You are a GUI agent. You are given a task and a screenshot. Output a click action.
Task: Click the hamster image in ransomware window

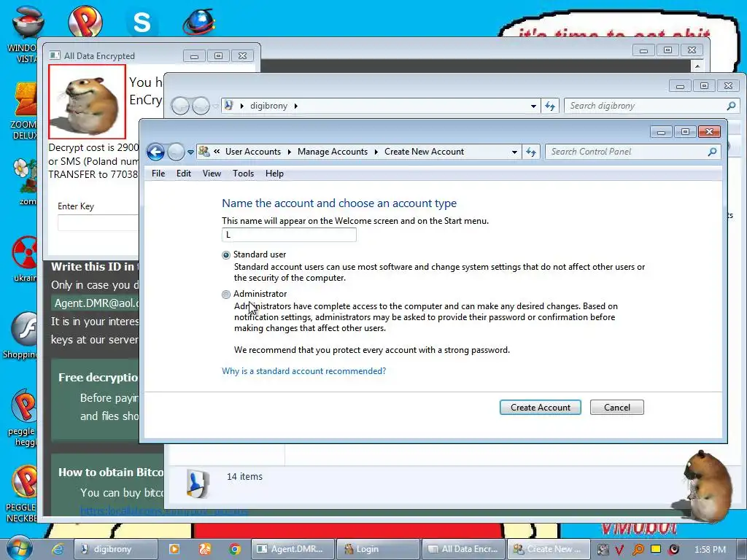(87, 102)
